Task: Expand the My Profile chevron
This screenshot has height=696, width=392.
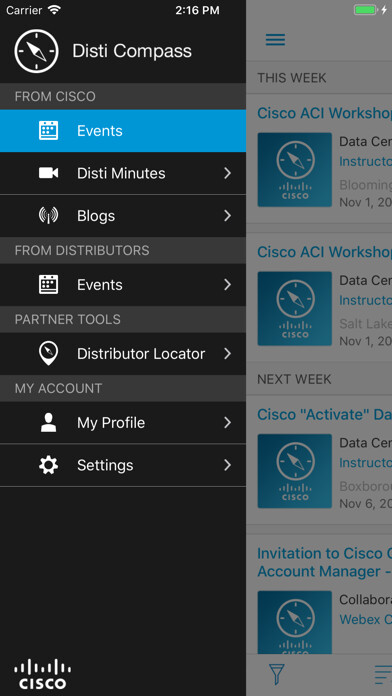Action: point(227,423)
